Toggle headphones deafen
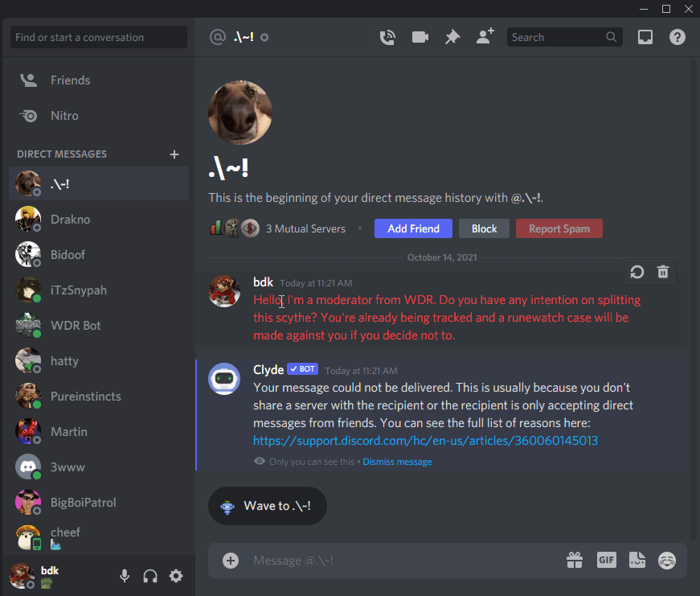Screen dimensions: 700x596 click(150, 576)
